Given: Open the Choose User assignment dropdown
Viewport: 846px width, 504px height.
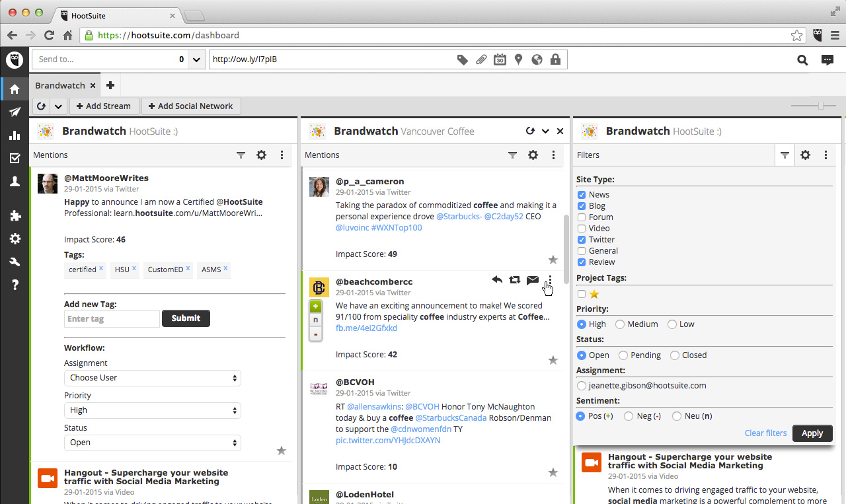Looking at the screenshot, I should [x=153, y=378].
